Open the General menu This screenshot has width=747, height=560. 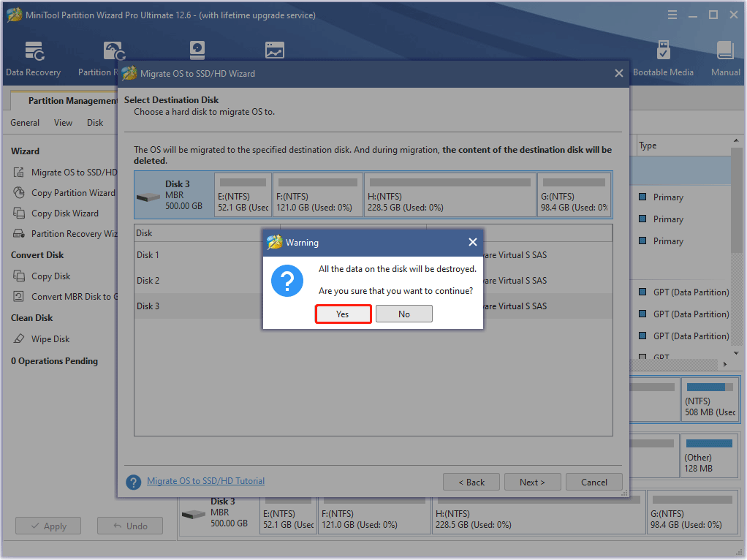25,123
